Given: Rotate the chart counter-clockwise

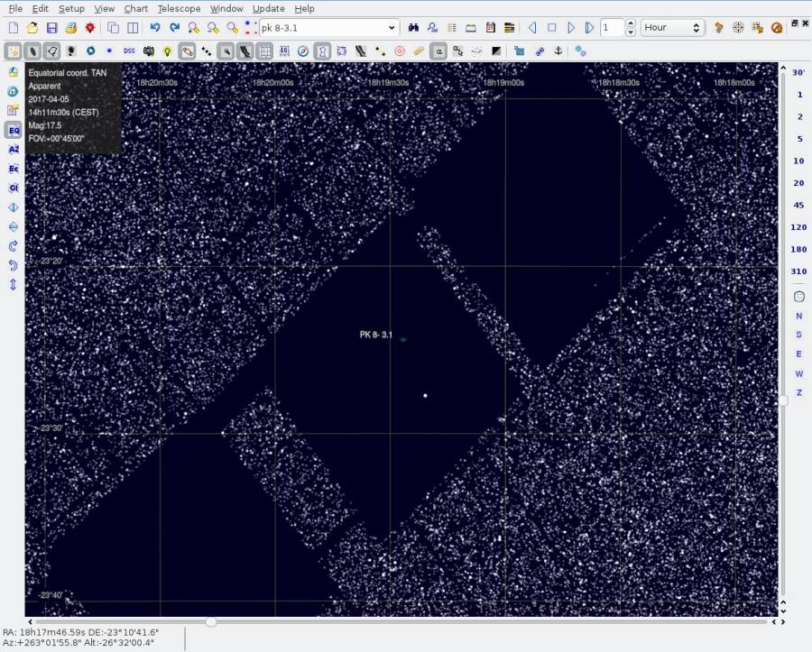Looking at the screenshot, I should (x=14, y=265).
